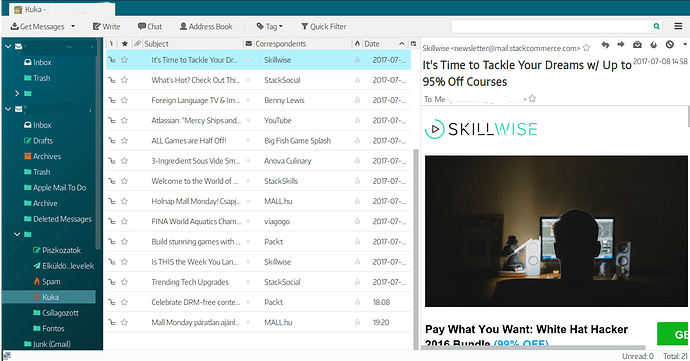Click the Reply arrow icon in message header

coord(605,44)
